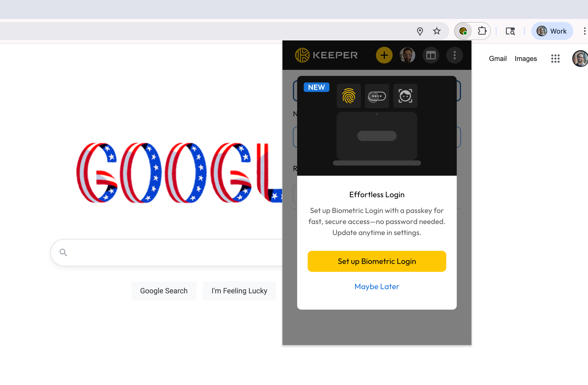588x385 pixels.
Task: Dismiss prompt with Maybe Later link
Action: tap(377, 287)
